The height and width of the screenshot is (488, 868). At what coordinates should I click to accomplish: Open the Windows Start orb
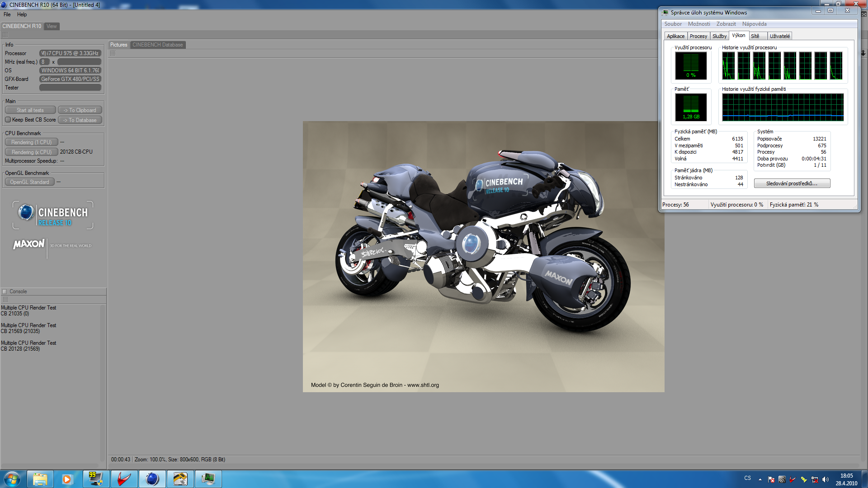click(12, 479)
